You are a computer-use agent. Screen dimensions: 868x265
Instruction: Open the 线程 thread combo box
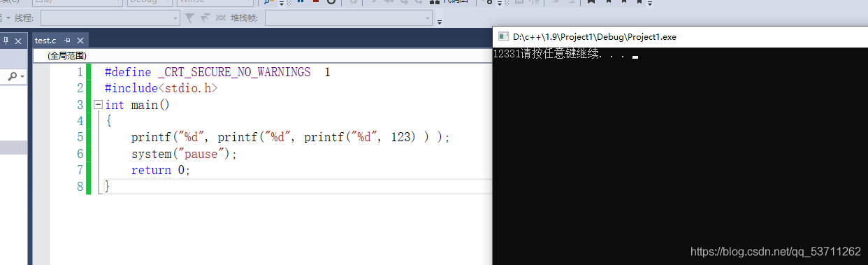coord(110,18)
